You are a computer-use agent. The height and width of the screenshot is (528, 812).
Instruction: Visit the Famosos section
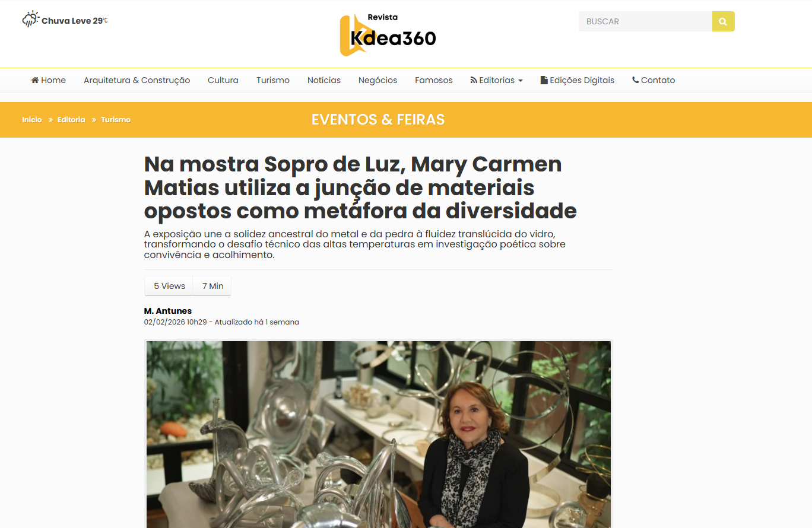tap(434, 80)
